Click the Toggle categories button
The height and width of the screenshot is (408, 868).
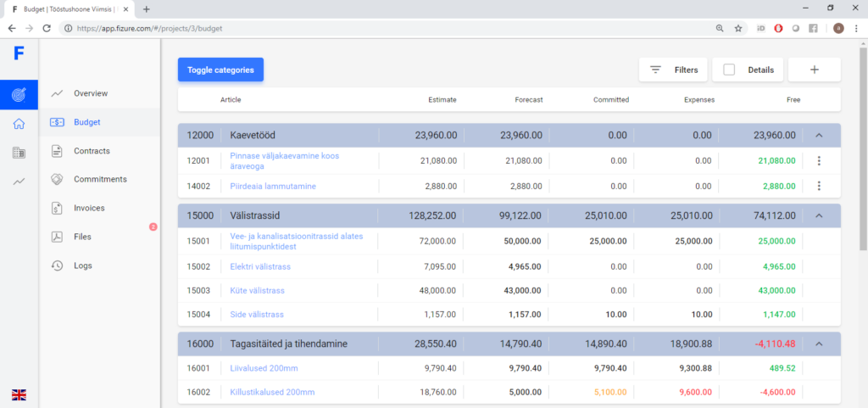click(x=220, y=70)
